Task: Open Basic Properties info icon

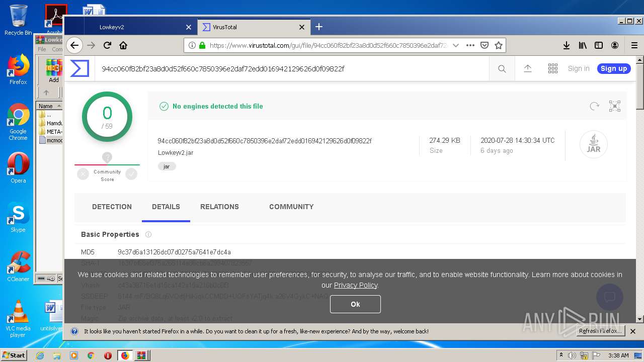Action: tap(148, 234)
